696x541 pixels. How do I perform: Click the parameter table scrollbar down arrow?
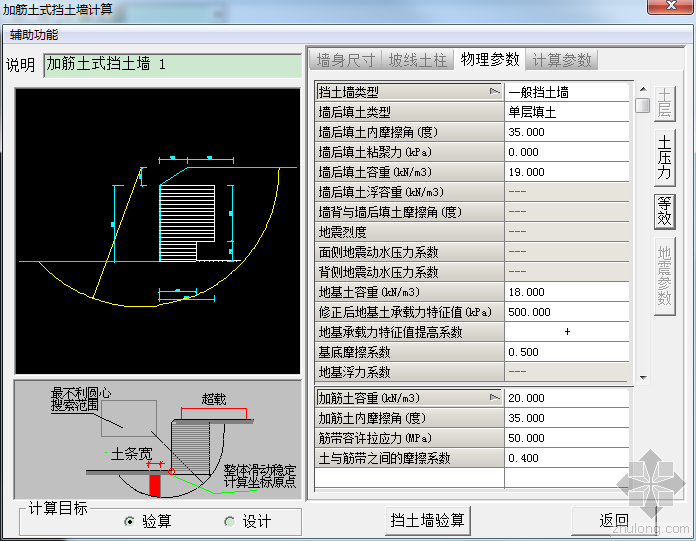(642, 377)
